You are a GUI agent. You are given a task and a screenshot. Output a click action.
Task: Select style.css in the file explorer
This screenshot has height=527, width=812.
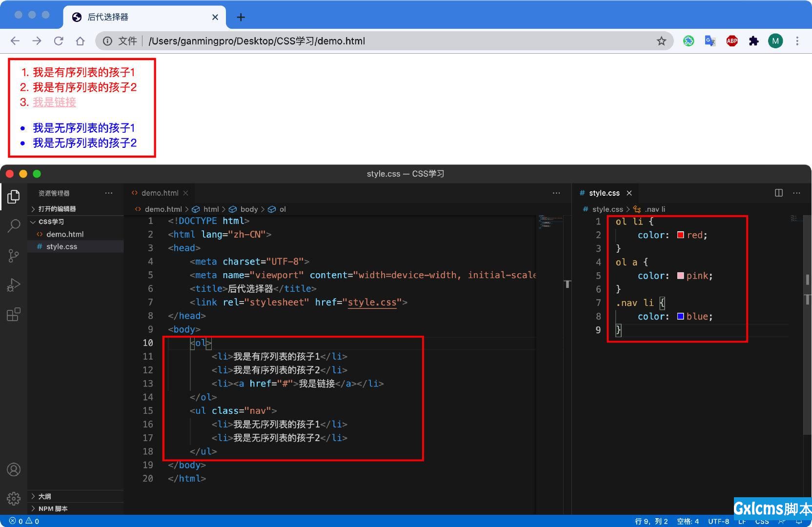(61, 246)
